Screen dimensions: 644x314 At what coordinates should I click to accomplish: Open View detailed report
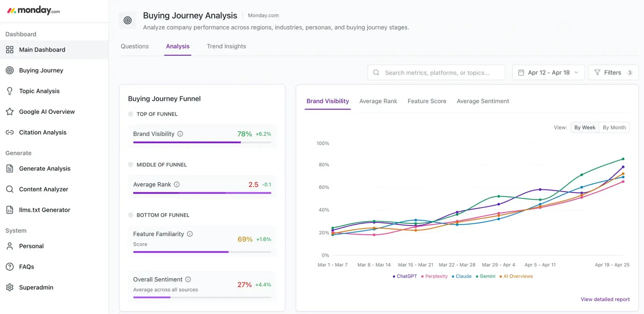tap(605, 299)
